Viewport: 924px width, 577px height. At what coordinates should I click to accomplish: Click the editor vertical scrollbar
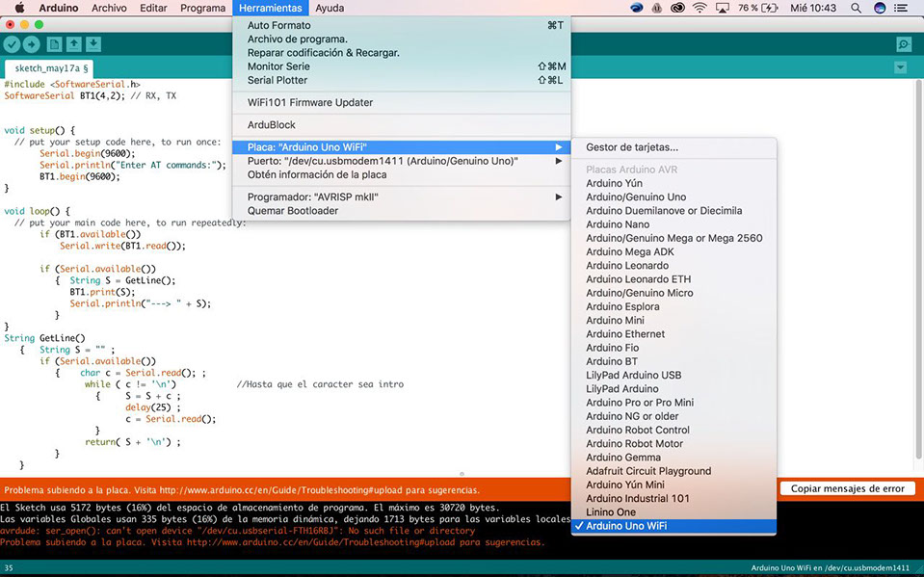coord(918,268)
